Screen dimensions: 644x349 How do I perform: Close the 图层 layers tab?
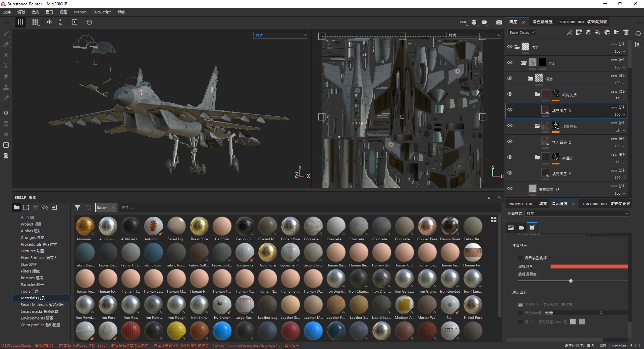(524, 22)
